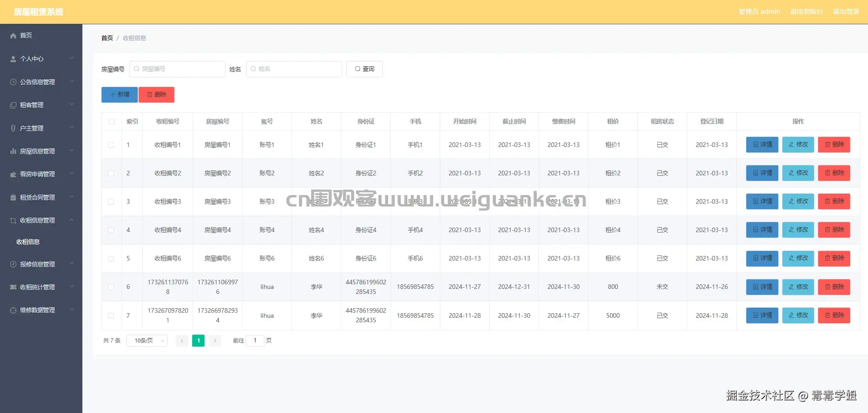Click the page jump number input
This screenshot has height=413, width=868.
click(x=255, y=341)
